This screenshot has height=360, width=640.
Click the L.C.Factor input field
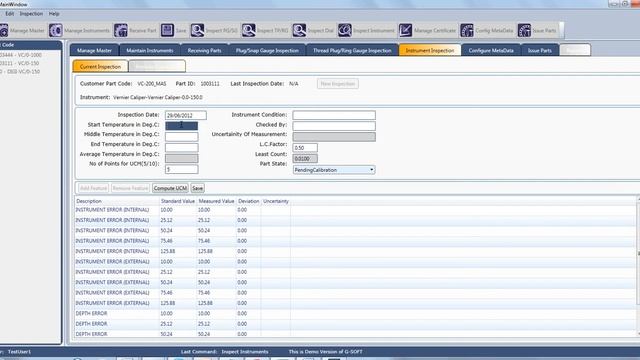pos(305,148)
